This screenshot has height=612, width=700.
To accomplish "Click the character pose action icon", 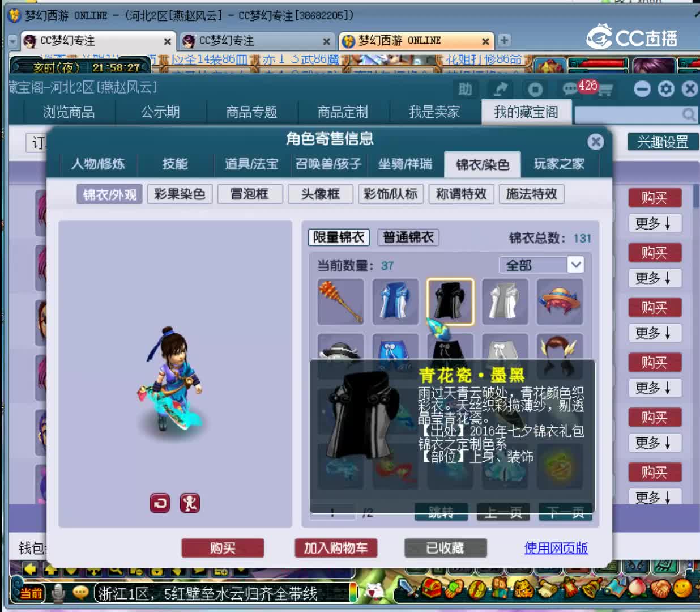I will pyautogui.click(x=190, y=503).
